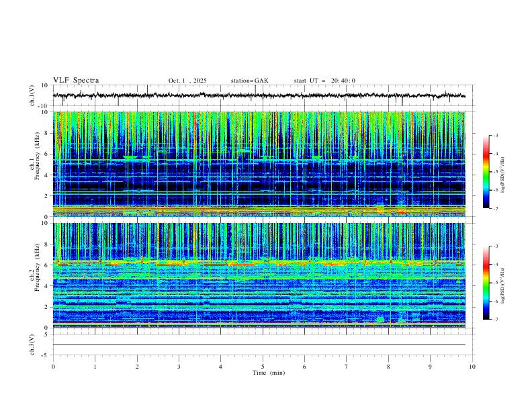Click the ch.2 colorbar gradient
Screen dimensions: 532x411
coord(486,283)
